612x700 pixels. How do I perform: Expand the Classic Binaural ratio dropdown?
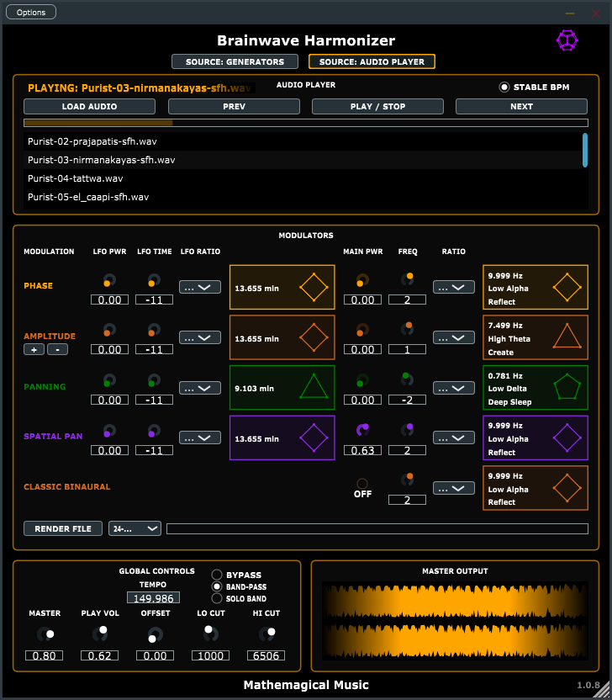[x=454, y=488]
